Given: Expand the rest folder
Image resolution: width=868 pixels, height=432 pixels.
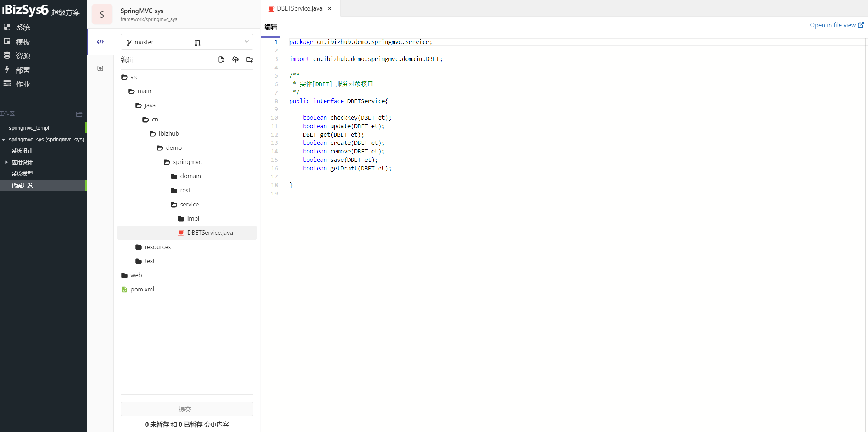Looking at the screenshot, I should click(x=174, y=191).
